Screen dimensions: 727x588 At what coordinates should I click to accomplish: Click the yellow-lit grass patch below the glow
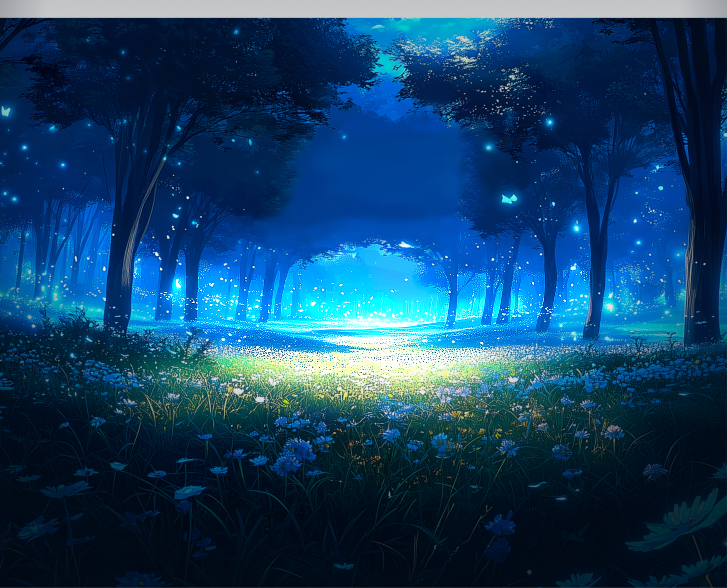[363, 371]
